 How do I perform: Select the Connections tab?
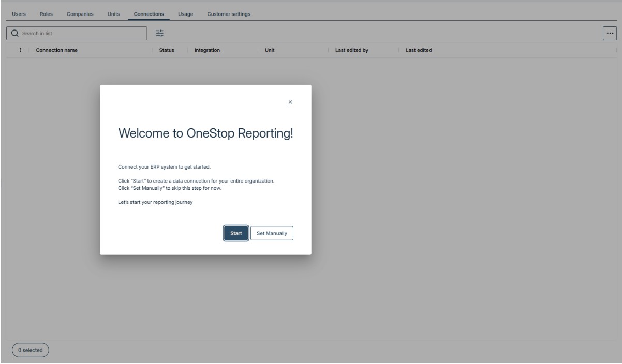click(x=149, y=14)
